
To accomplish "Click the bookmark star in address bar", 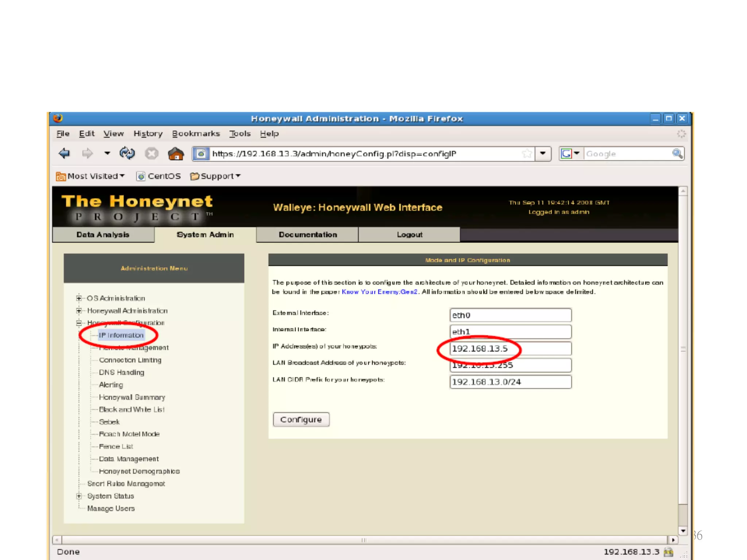I will pos(526,153).
